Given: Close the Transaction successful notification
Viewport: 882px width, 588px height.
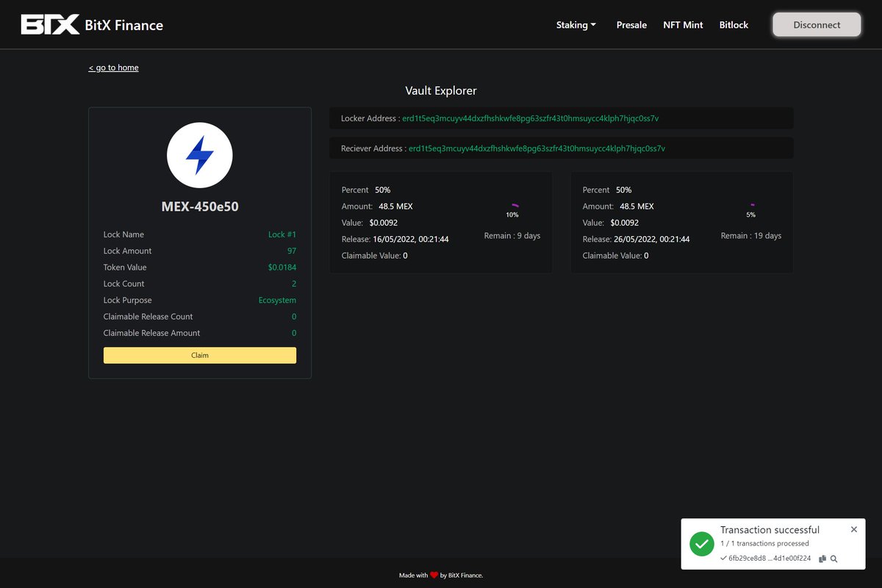Looking at the screenshot, I should [x=853, y=529].
